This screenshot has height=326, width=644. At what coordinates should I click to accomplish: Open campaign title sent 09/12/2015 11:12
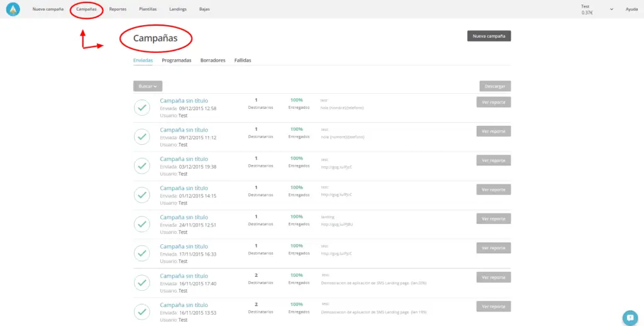coord(184,130)
